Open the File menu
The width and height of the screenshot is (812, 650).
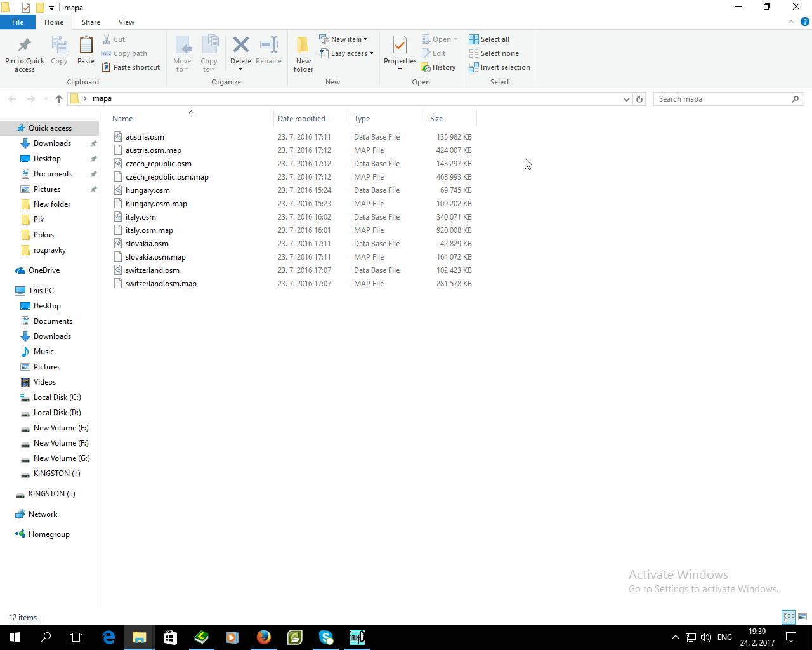(18, 22)
